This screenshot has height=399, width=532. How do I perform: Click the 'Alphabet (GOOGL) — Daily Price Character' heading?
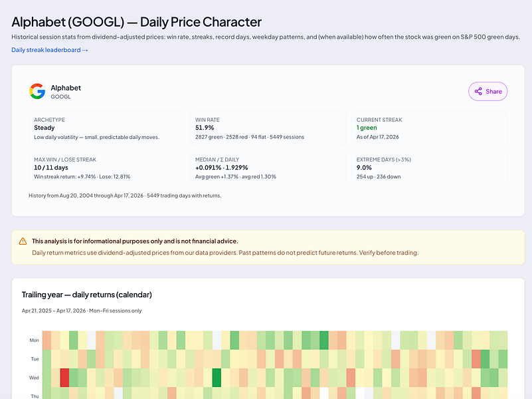point(136,22)
